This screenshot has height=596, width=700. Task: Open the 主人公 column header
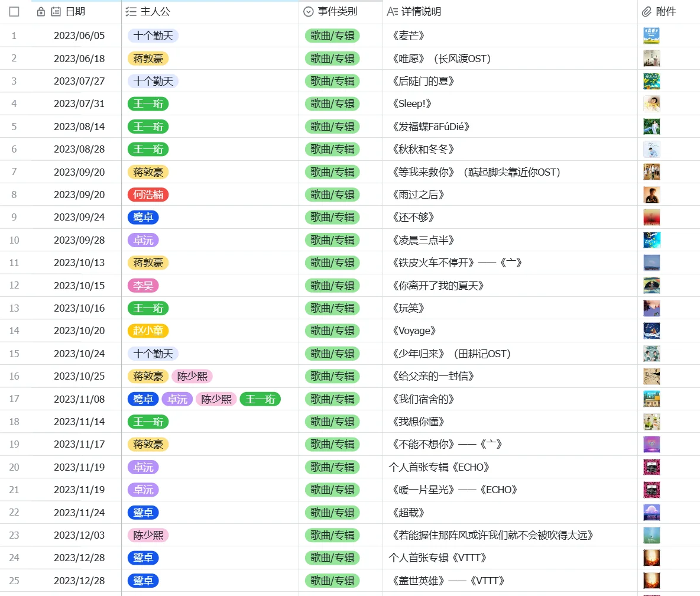(x=210, y=12)
